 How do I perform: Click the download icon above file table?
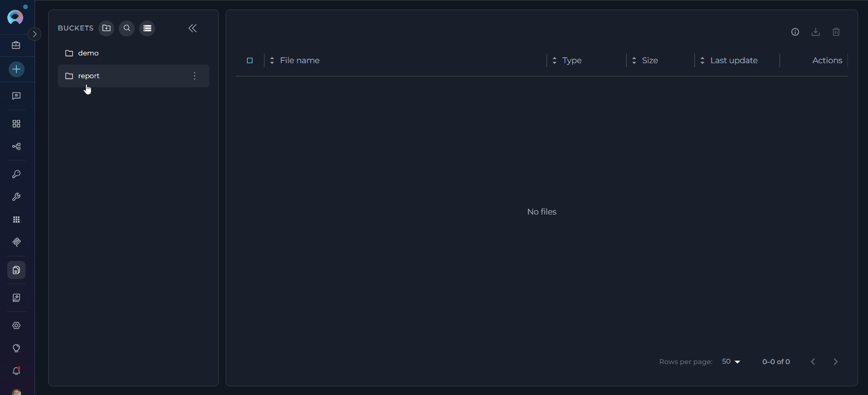coord(816,32)
